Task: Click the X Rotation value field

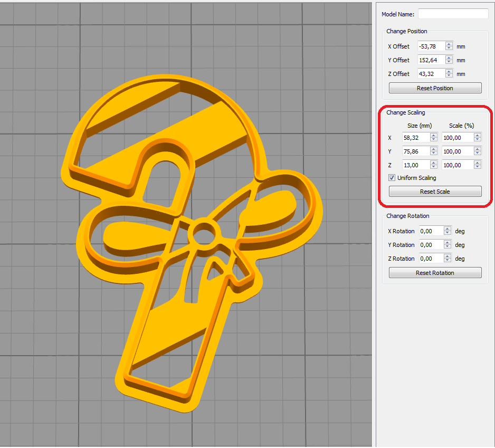Action: tap(432, 231)
